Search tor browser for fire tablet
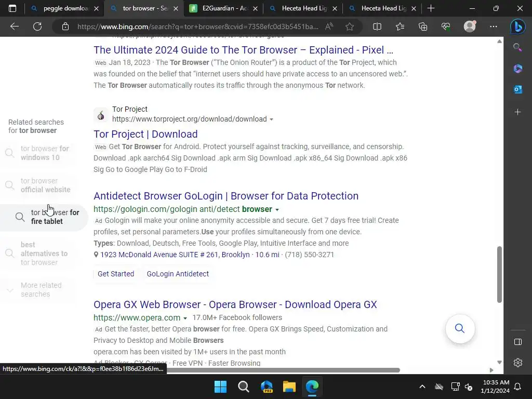 coord(44,217)
